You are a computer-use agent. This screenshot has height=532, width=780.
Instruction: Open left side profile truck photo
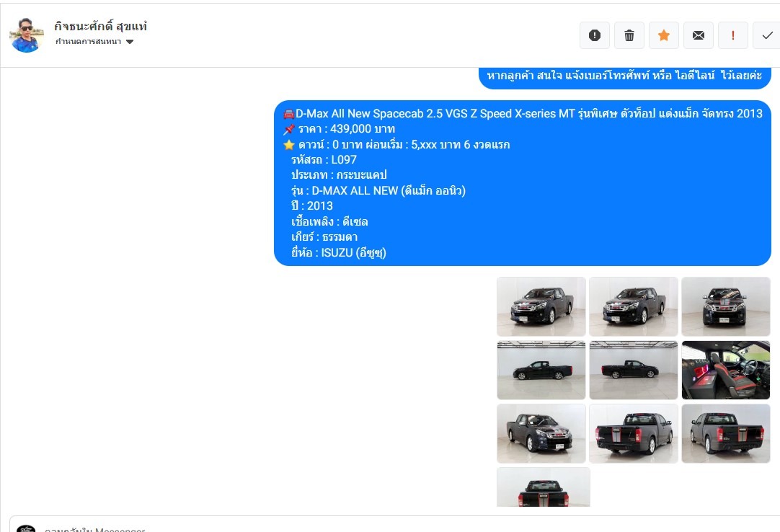541,371
